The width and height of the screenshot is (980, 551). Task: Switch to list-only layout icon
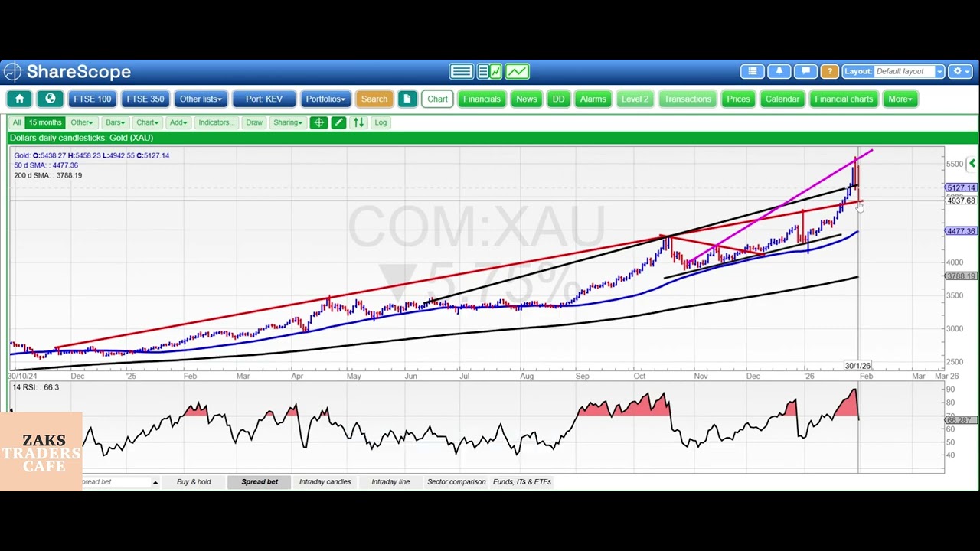tap(461, 71)
